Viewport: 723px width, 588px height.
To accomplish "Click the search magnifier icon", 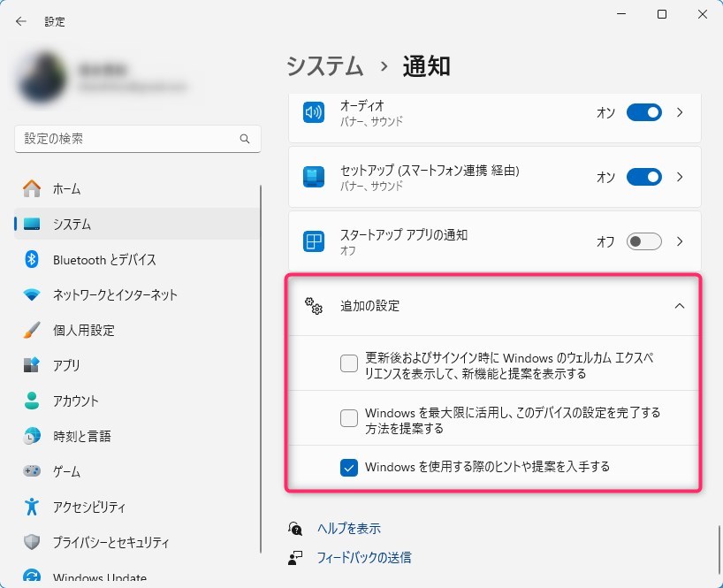I will click(x=245, y=139).
